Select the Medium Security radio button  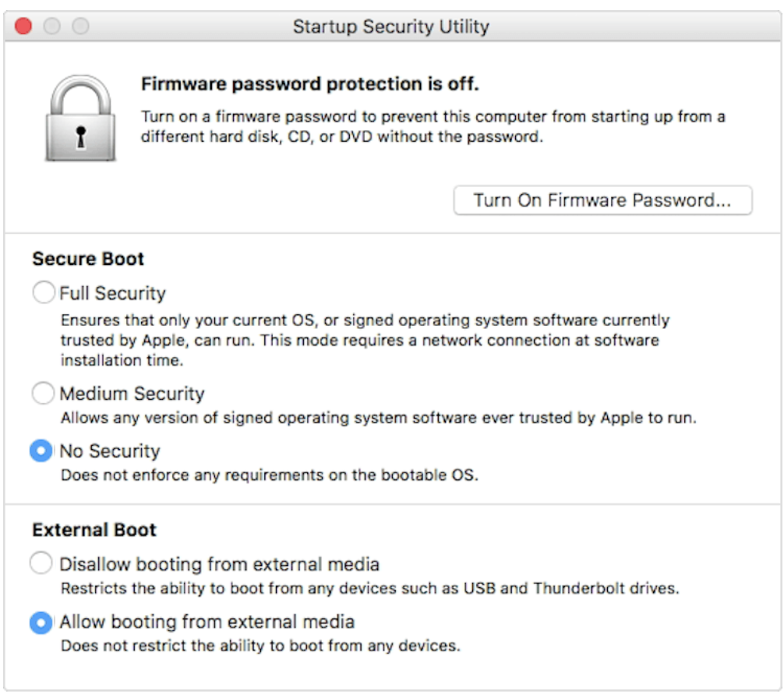coord(43,394)
